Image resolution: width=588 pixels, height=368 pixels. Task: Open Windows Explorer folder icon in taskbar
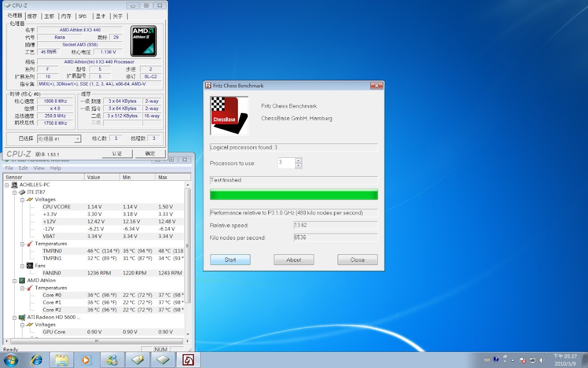(62, 360)
